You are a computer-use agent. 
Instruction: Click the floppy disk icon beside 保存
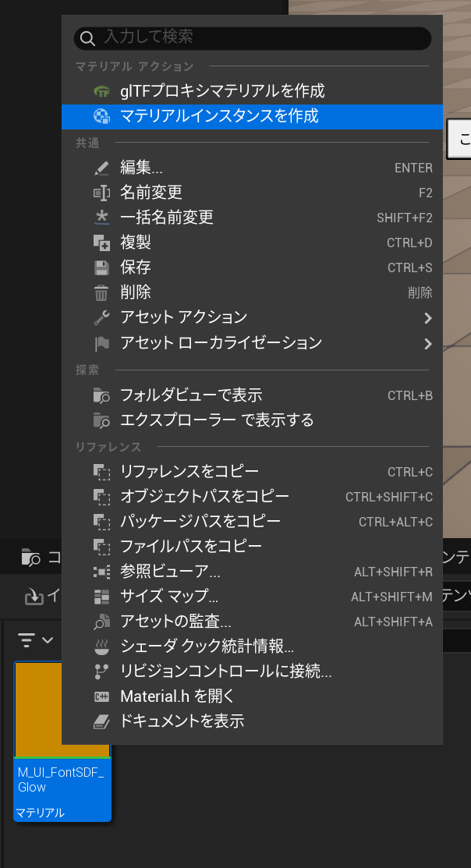101,268
